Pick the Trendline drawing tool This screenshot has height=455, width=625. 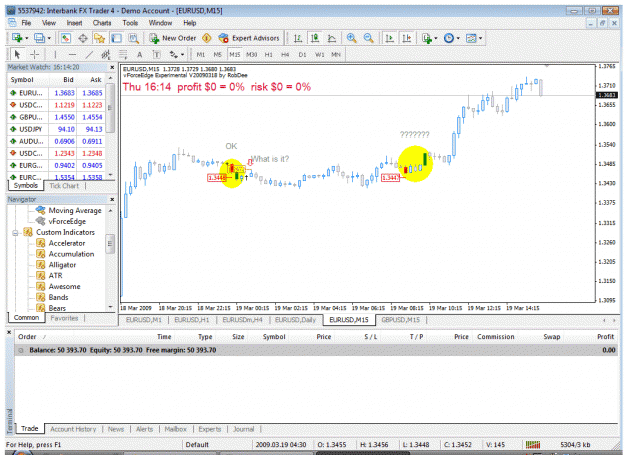pyautogui.click(x=89, y=55)
